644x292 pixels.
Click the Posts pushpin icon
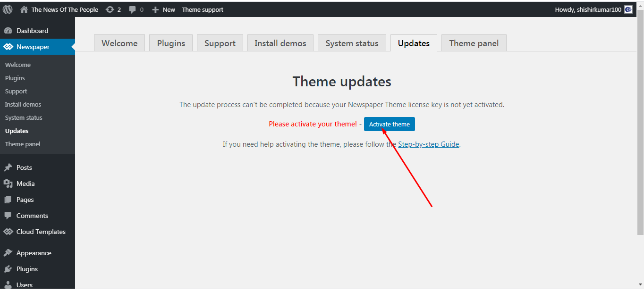coord(8,167)
